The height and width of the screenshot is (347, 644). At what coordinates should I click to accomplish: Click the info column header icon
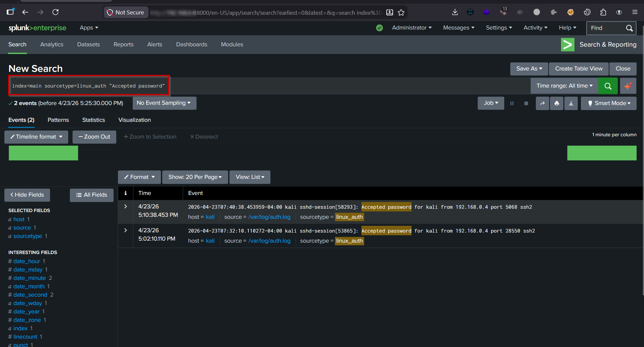tap(126, 193)
